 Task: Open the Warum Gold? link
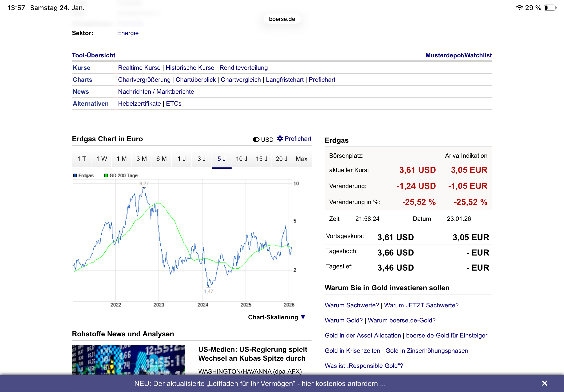(343, 320)
